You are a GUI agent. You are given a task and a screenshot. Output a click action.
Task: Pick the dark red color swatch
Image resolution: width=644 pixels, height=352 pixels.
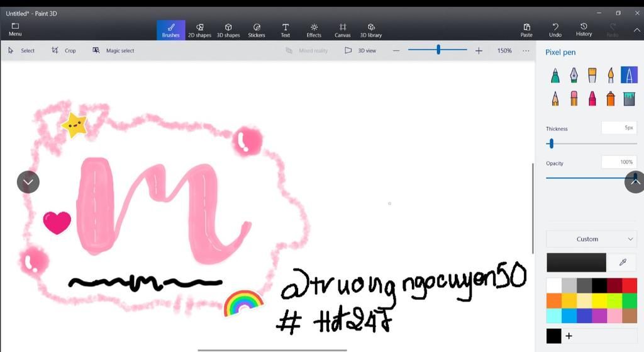(x=614, y=285)
